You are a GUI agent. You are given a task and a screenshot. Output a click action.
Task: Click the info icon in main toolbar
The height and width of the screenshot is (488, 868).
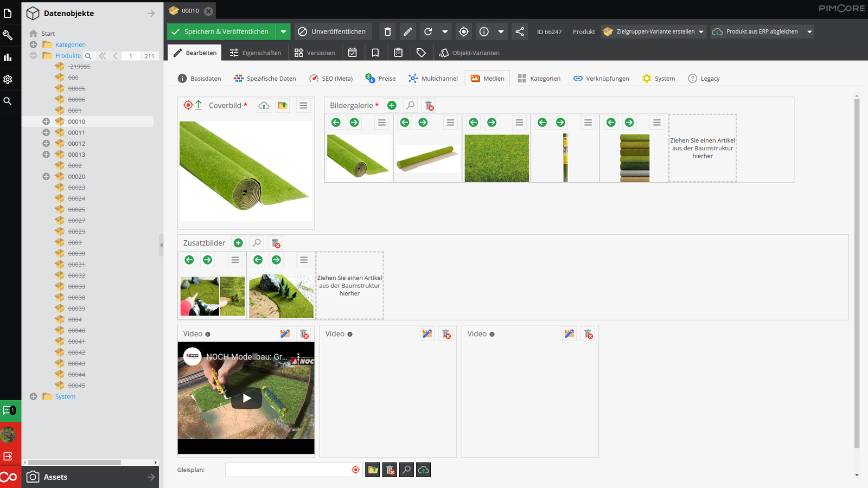[x=484, y=31]
